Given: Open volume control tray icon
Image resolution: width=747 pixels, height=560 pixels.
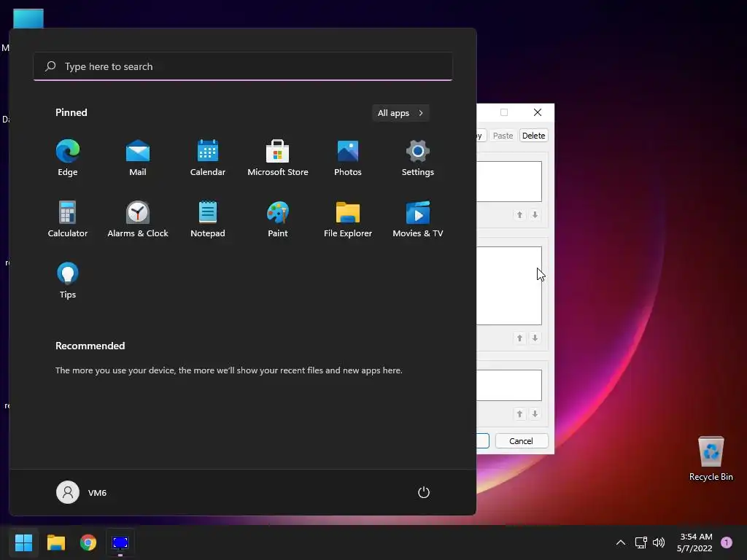Looking at the screenshot, I should click(x=659, y=542).
